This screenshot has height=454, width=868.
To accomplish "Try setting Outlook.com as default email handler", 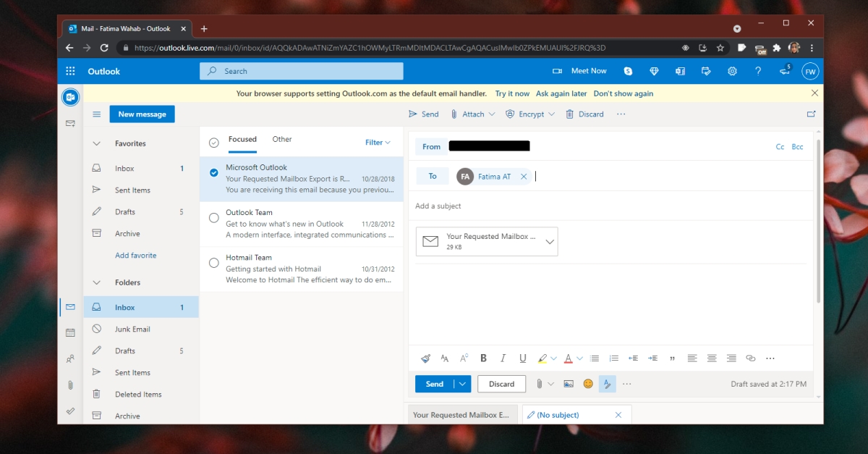I will coord(512,93).
